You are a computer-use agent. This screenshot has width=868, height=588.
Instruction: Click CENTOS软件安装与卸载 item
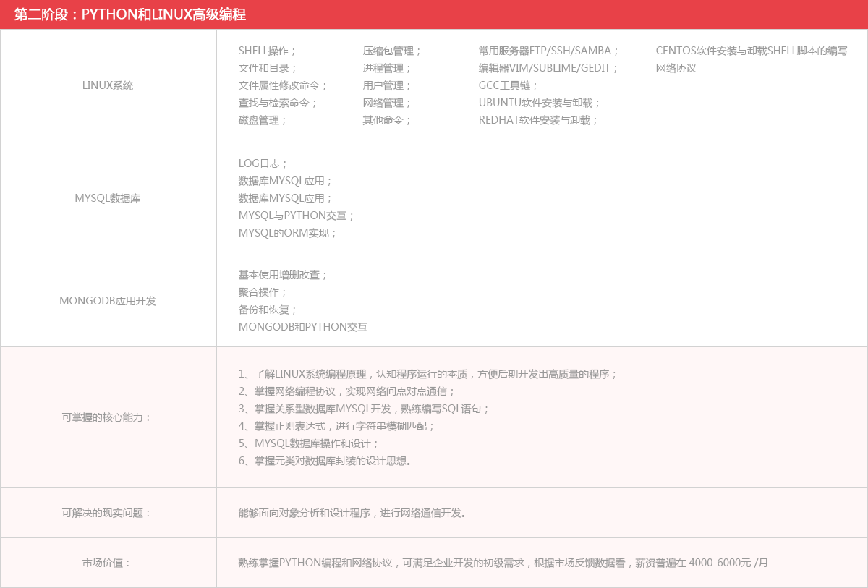click(710, 51)
